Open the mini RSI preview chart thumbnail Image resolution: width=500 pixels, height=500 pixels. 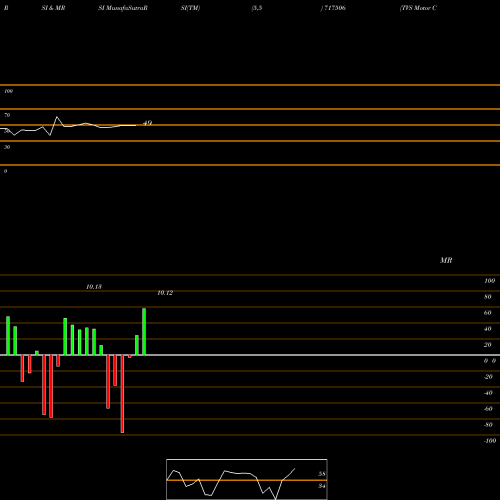coord(247,479)
